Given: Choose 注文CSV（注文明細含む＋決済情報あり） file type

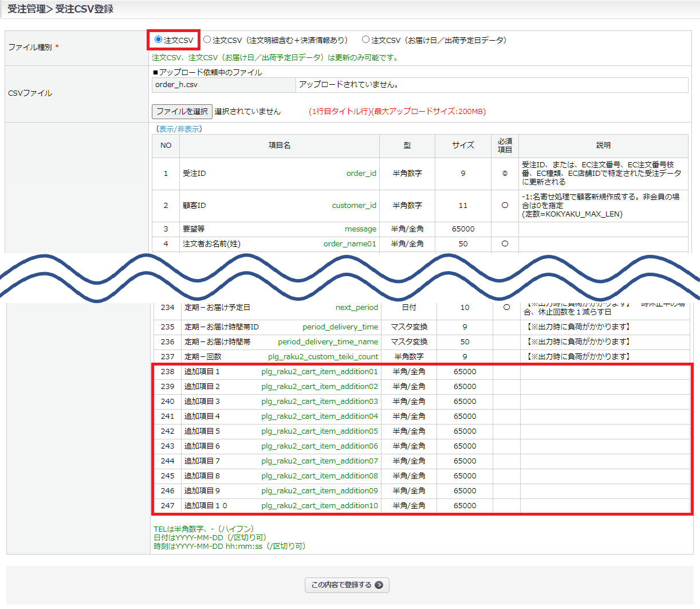Looking at the screenshot, I should 207,40.
